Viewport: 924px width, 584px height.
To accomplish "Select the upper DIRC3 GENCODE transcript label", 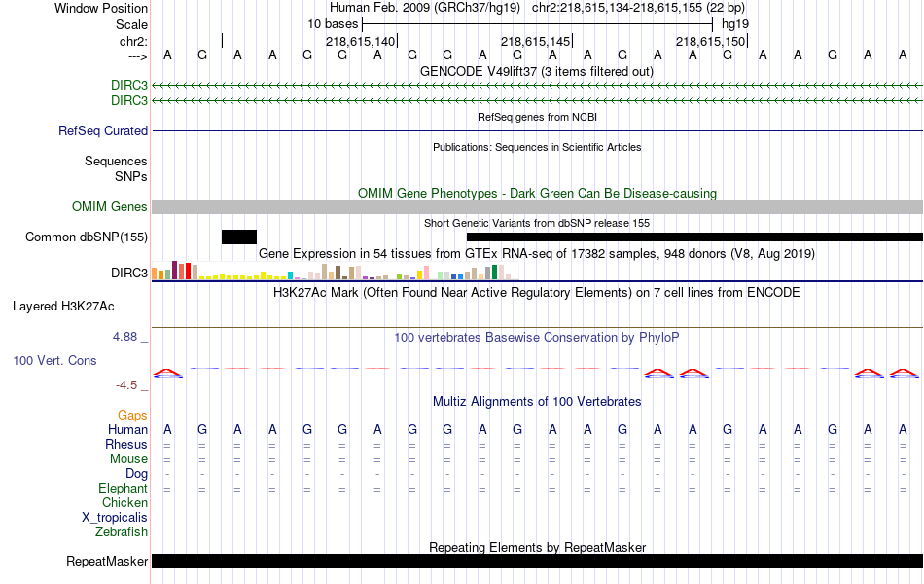I will tap(129, 86).
